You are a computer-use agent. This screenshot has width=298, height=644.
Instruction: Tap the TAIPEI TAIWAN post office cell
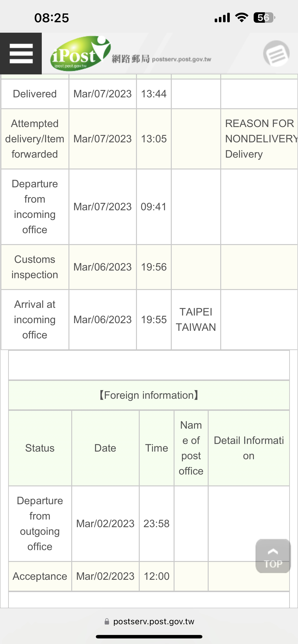196,319
